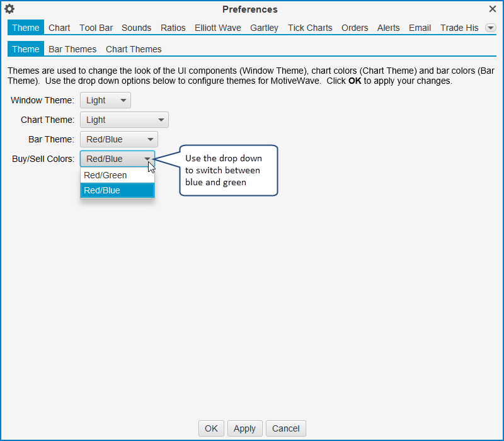Collapse the Buy/Sell Colors dropdown

[117, 159]
